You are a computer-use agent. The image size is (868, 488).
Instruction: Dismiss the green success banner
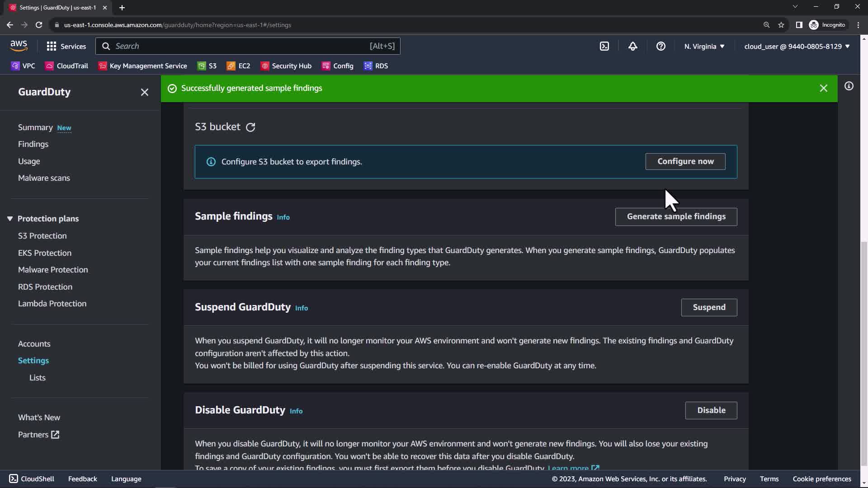coord(823,89)
